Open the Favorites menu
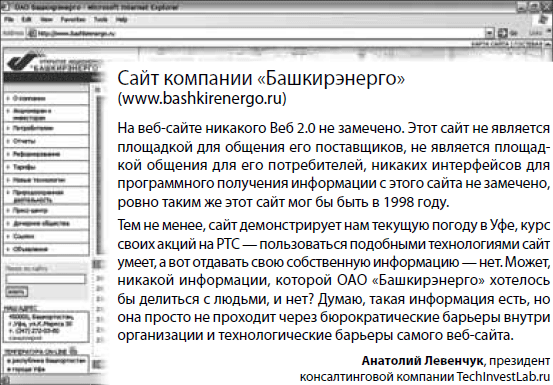This screenshot has width=553, height=385. pos(73,19)
